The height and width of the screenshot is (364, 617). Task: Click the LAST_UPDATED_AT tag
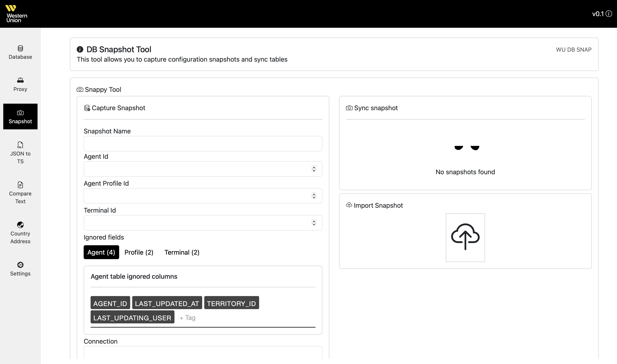click(x=167, y=303)
